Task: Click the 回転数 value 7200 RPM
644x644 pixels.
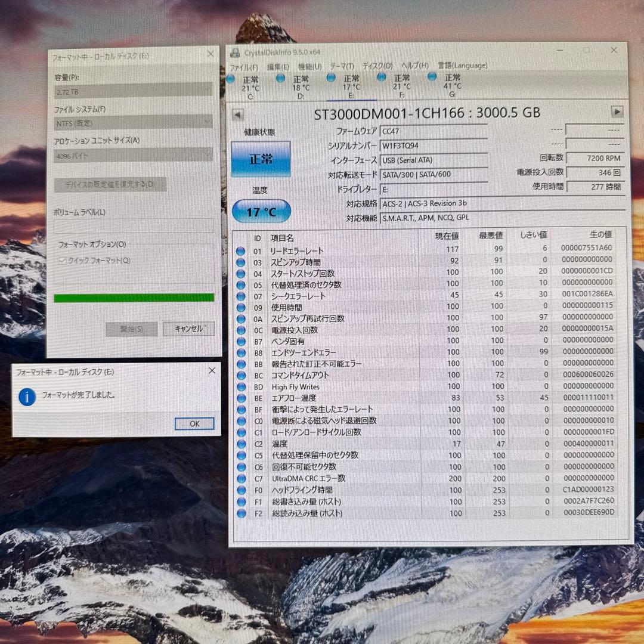Action: [x=595, y=159]
